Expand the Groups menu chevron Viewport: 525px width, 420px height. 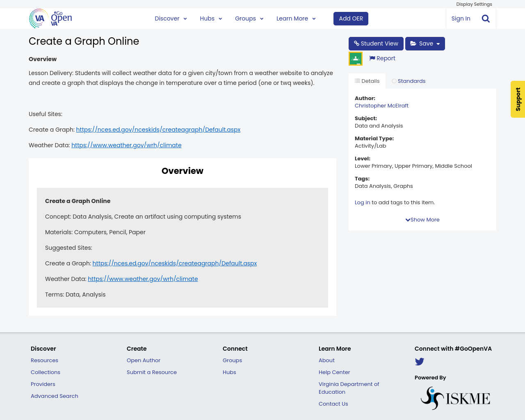tap(261, 18)
